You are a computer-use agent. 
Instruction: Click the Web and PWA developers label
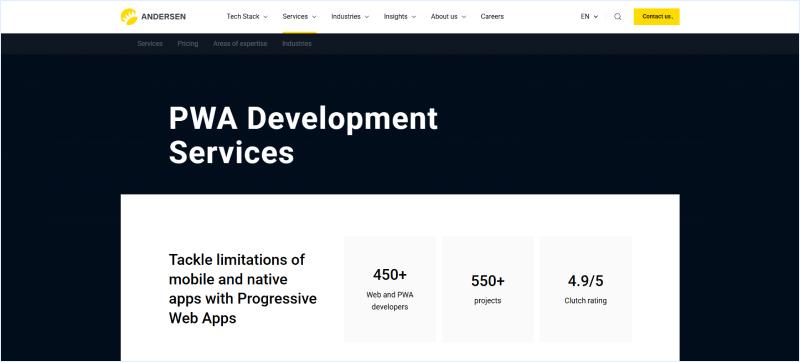[x=390, y=301]
